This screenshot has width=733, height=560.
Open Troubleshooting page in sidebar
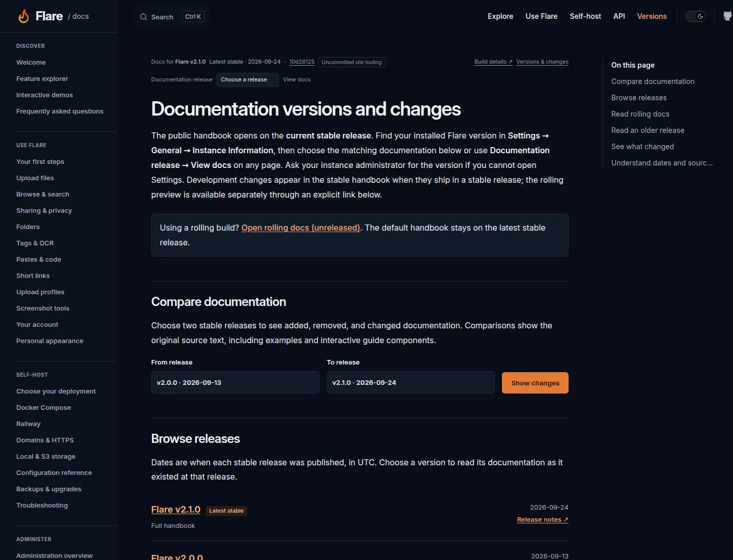pyautogui.click(x=42, y=506)
